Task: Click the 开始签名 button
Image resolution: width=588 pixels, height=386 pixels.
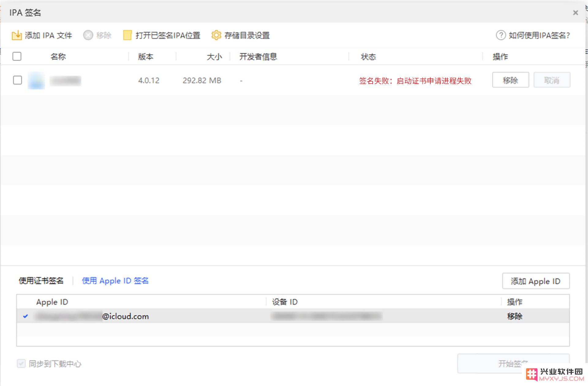Action: (513, 364)
